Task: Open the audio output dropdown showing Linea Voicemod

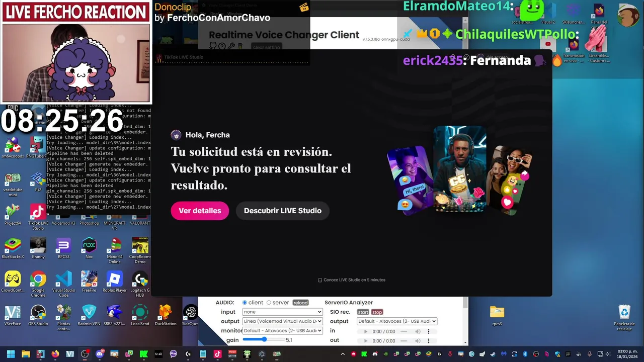Action: pos(282,321)
